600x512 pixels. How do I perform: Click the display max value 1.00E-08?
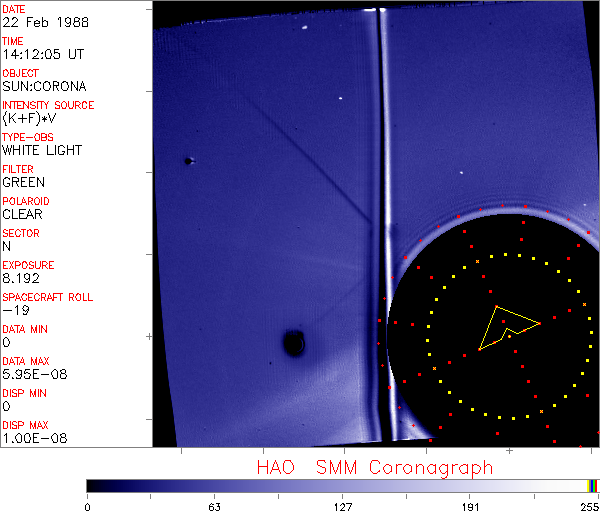click(x=30, y=438)
